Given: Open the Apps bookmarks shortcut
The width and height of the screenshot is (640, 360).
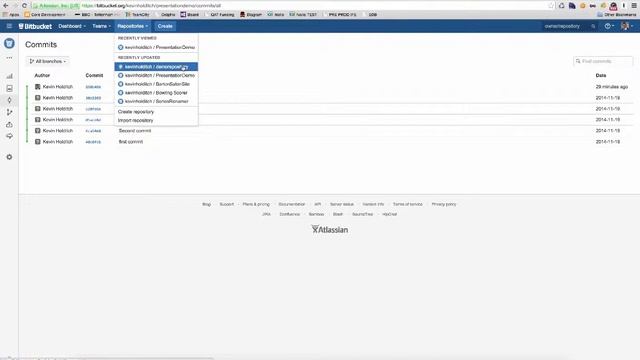Looking at the screenshot, I should (11, 15).
